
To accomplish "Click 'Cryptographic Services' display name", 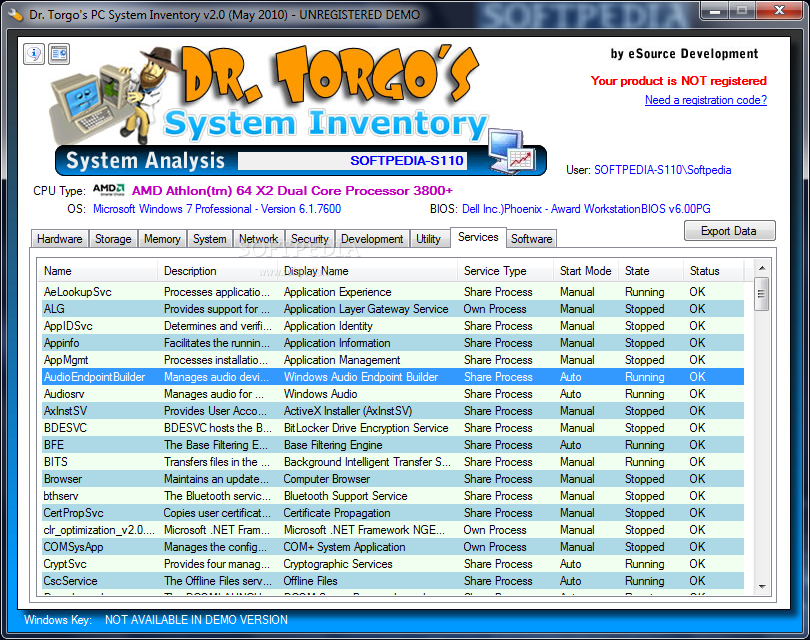I will coord(338,564).
